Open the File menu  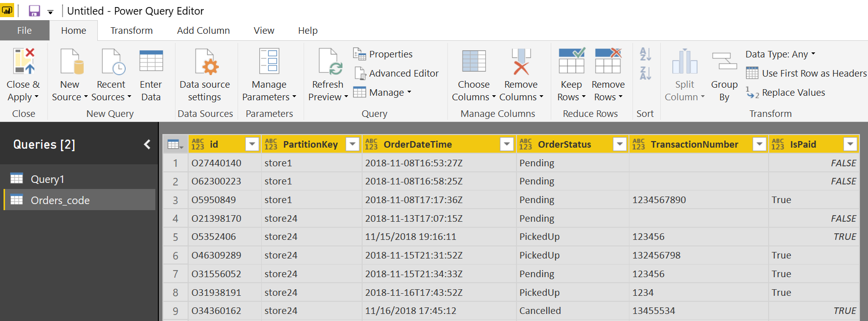[x=25, y=30]
